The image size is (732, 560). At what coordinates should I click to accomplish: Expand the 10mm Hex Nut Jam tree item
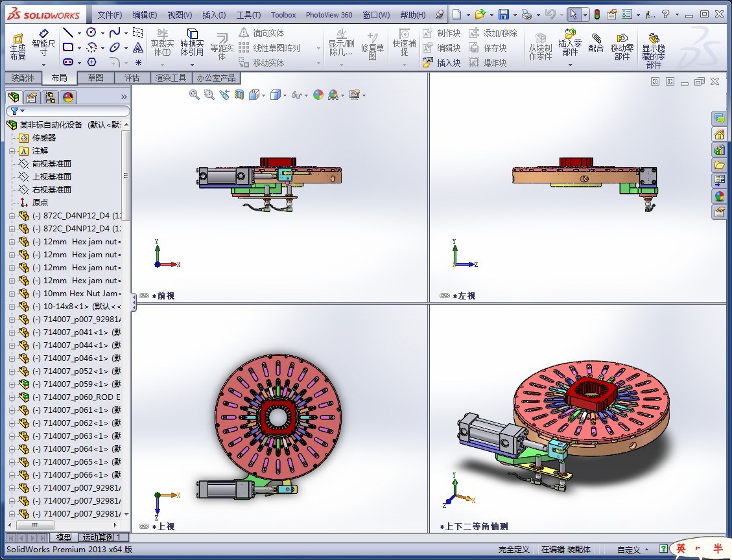(12, 293)
